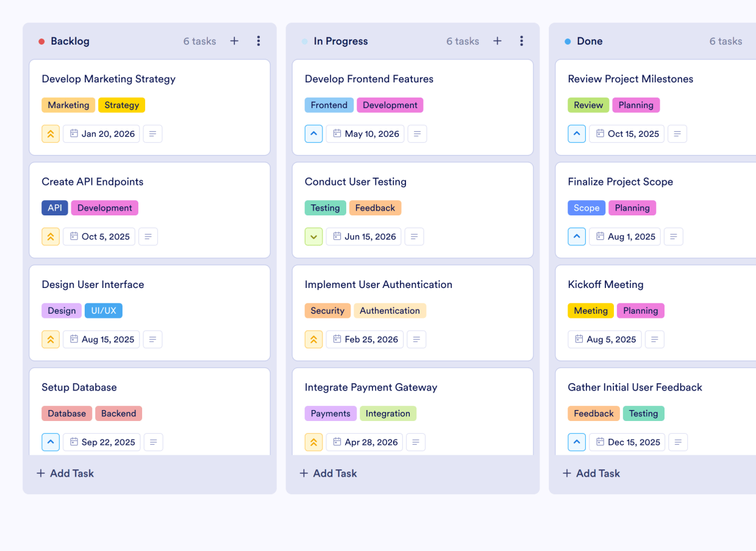Image resolution: width=756 pixels, height=551 pixels.
Task: Click the calendar icon on the Jan 20, 2026 date
Action: (x=74, y=134)
